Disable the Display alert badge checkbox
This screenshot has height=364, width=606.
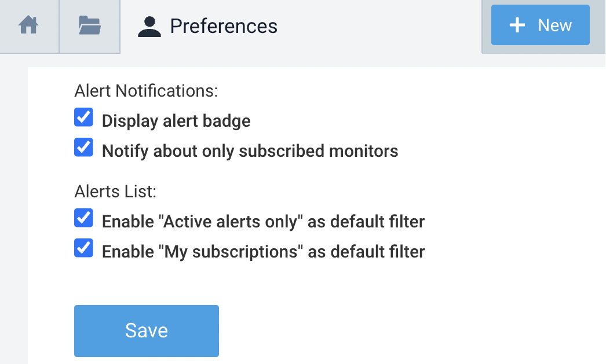pos(83,117)
